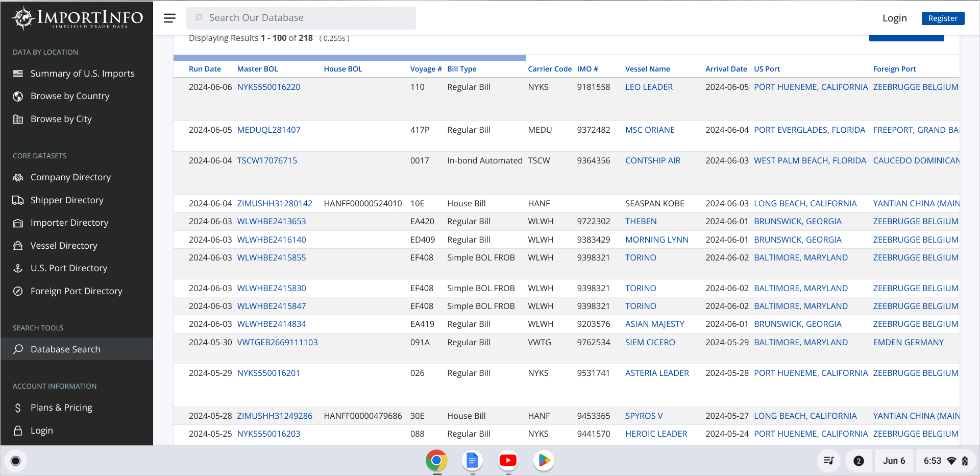This screenshot has height=476, width=980.
Task: Focus the Search Our Database field
Action: click(301, 18)
